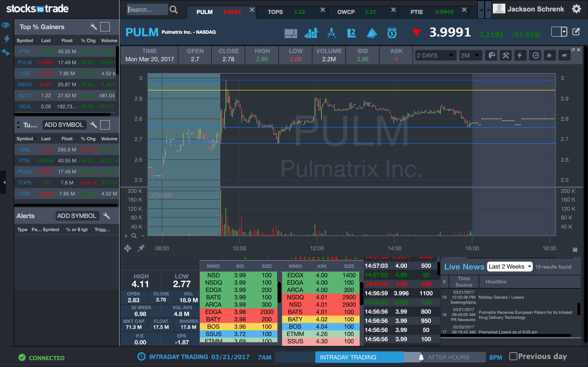Click the megaphone icon in chart toolbar
Image resolution: width=588 pixels, height=367 pixels.
564,56
